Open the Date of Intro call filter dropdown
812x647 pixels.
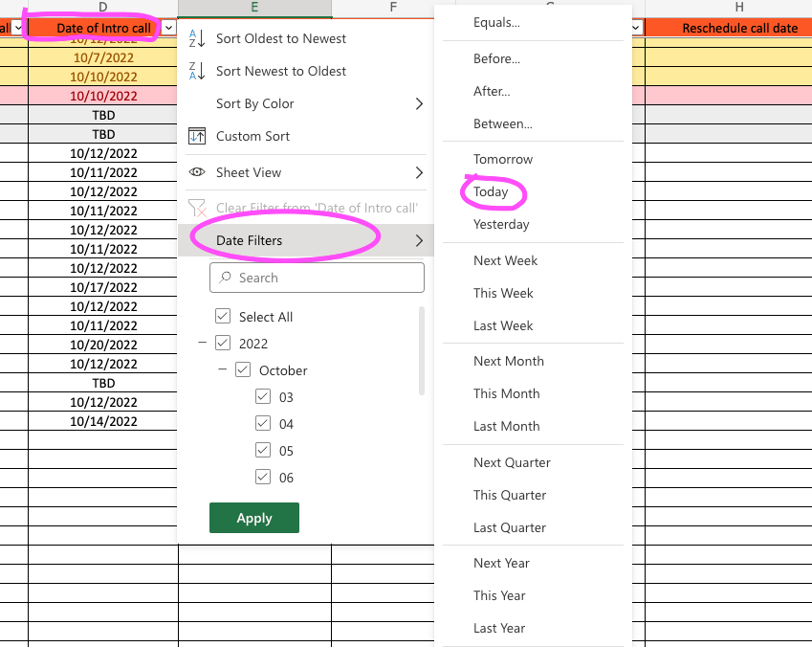169,28
